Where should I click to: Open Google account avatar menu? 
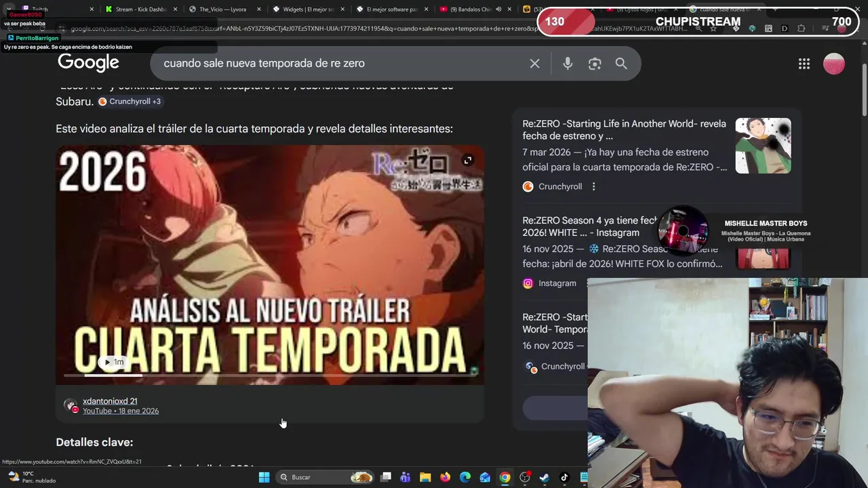834,64
